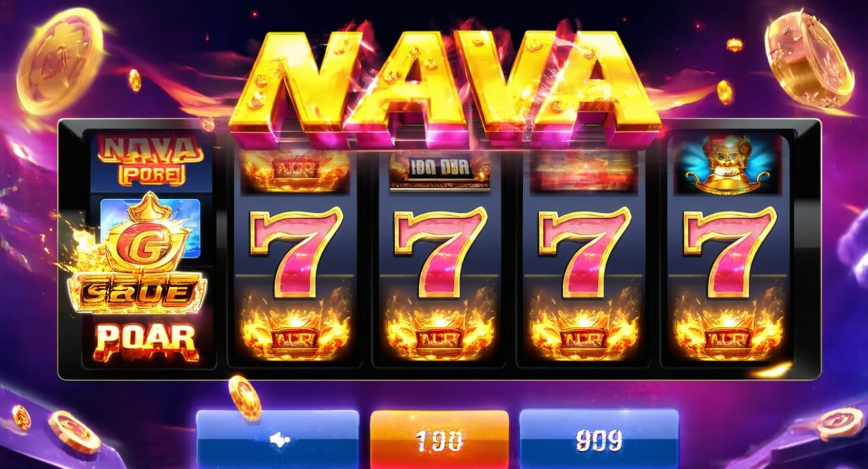The height and width of the screenshot is (469, 868).
Task: Click the large gold coin at top right
Action: click(809, 58)
